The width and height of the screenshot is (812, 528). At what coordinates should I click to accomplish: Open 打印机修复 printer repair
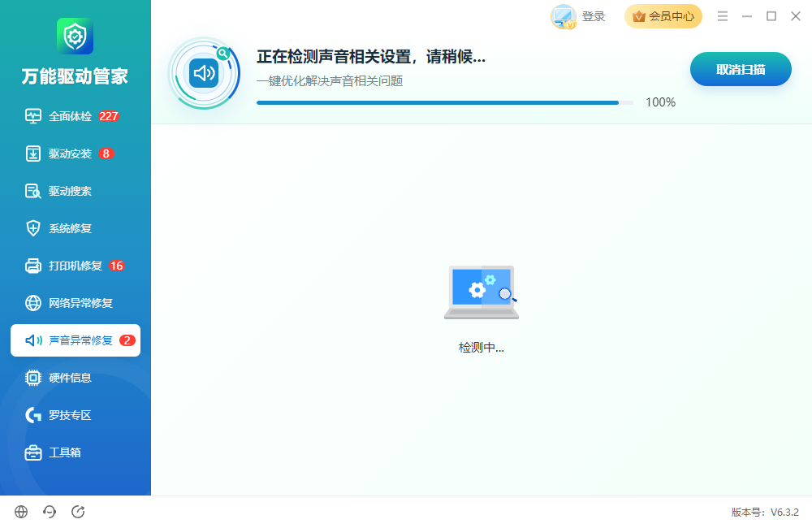(x=75, y=266)
